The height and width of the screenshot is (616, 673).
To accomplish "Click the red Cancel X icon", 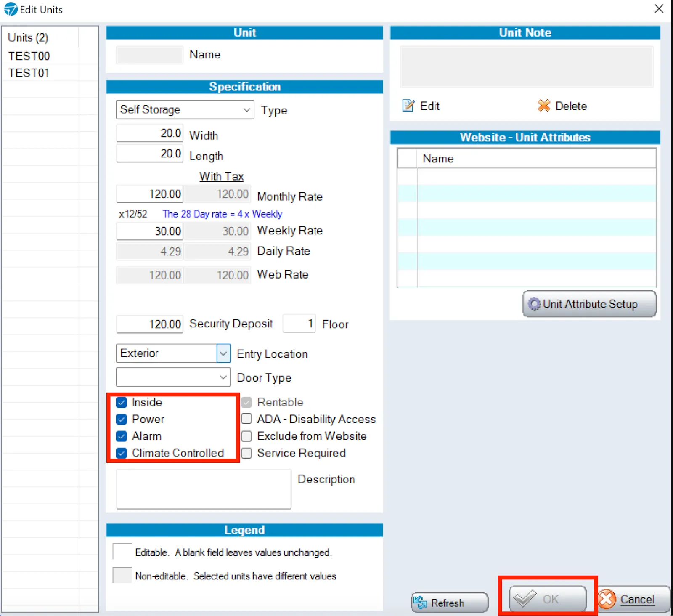I will pos(607,599).
